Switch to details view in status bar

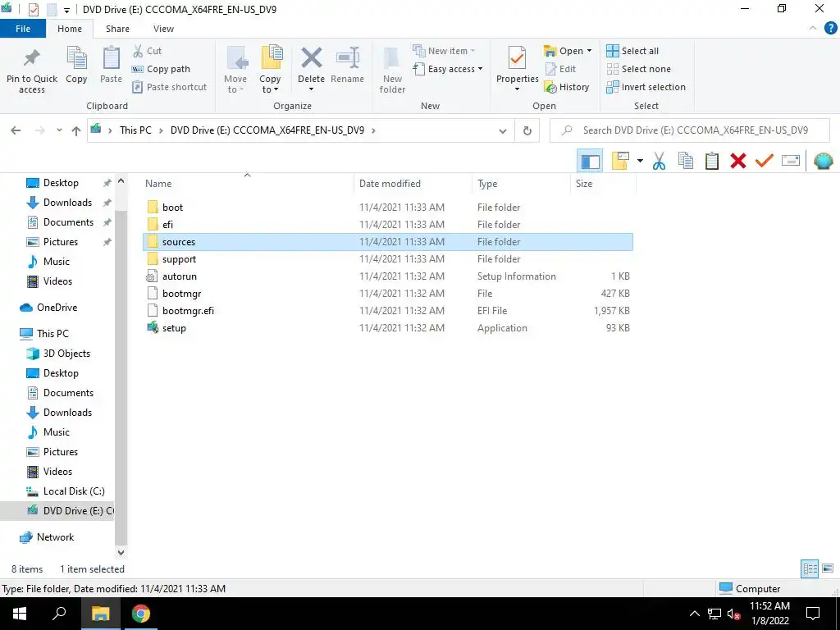click(810, 568)
